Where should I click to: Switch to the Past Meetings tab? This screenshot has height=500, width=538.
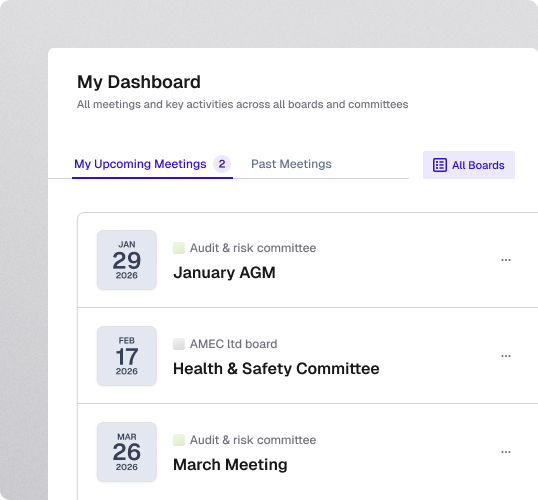(x=291, y=164)
